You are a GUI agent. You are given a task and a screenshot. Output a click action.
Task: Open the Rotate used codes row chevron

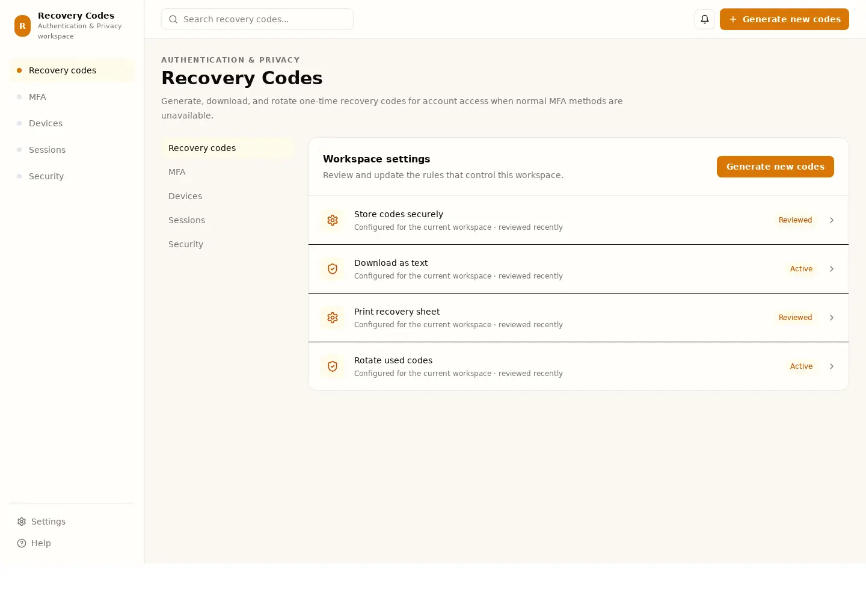click(832, 366)
